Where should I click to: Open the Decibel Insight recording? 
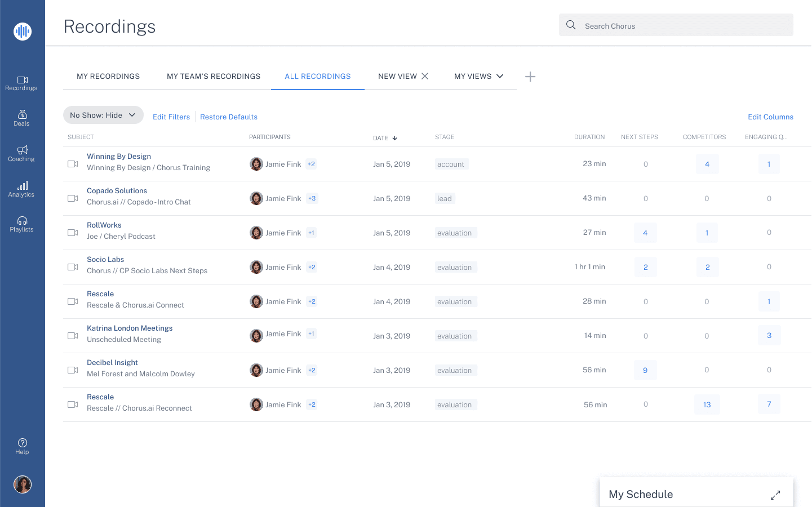click(x=112, y=362)
